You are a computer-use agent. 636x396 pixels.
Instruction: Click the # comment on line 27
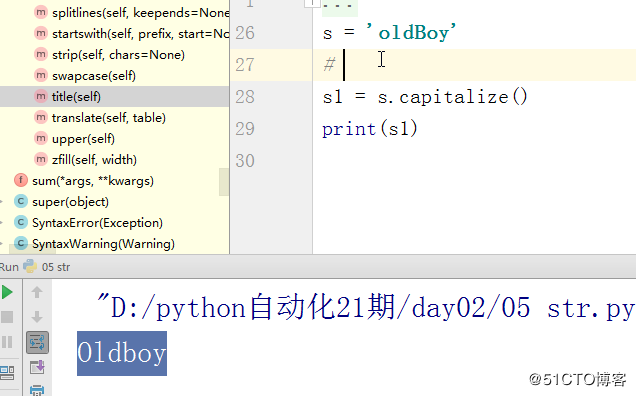pos(329,65)
